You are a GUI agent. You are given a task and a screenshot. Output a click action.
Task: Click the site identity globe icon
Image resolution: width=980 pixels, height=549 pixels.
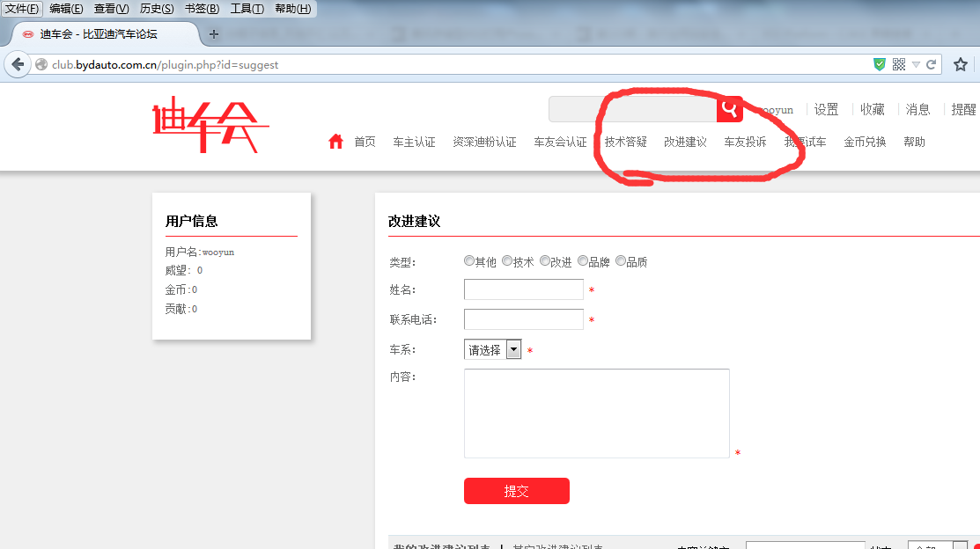41,64
